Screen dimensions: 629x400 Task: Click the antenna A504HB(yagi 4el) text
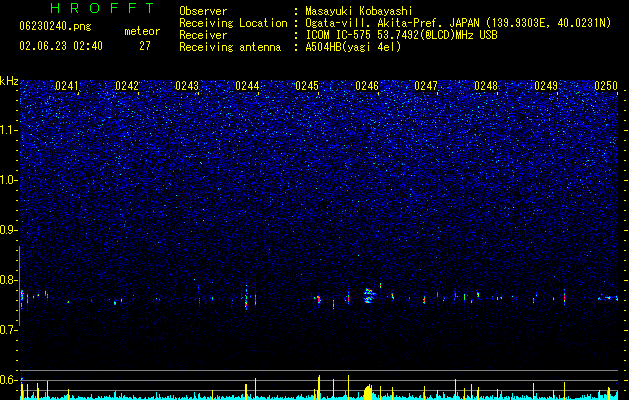(x=353, y=47)
